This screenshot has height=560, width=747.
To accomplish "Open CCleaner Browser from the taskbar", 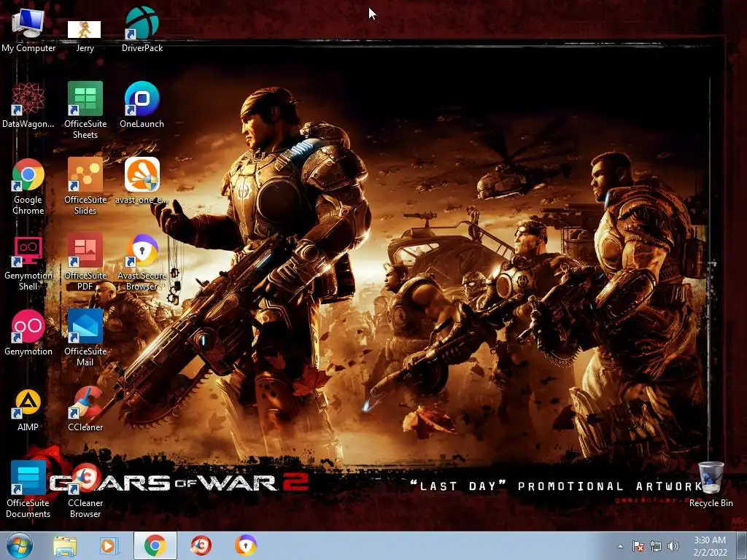I will click(201, 545).
